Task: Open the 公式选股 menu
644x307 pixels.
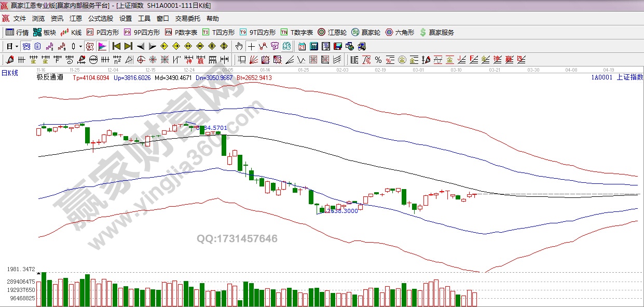Action: point(100,18)
